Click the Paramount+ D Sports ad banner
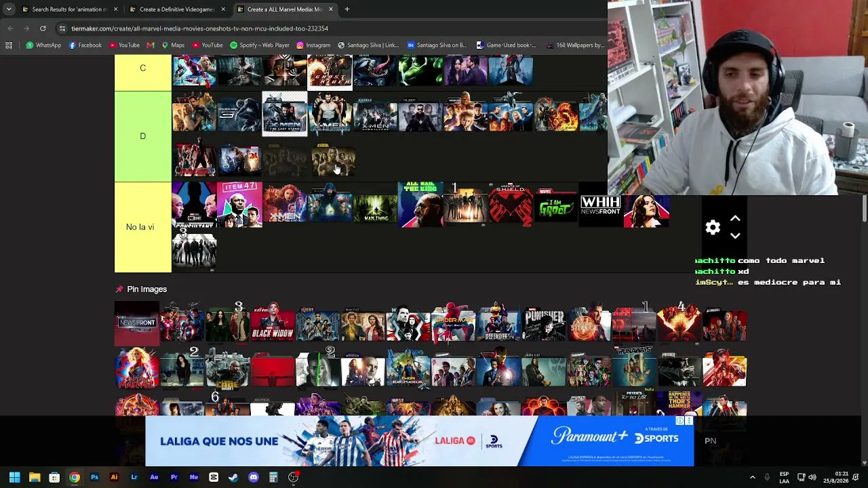The width and height of the screenshot is (868, 488). (x=420, y=441)
